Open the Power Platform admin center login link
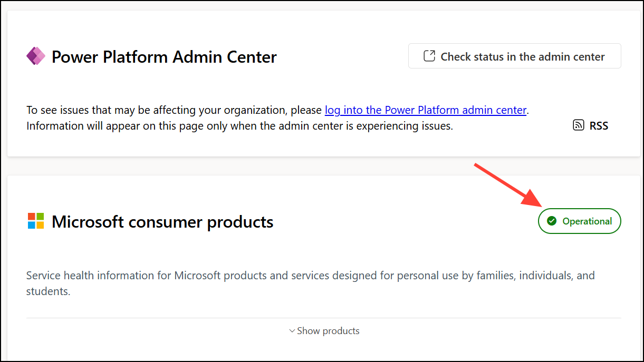644x362 pixels. (425, 110)
